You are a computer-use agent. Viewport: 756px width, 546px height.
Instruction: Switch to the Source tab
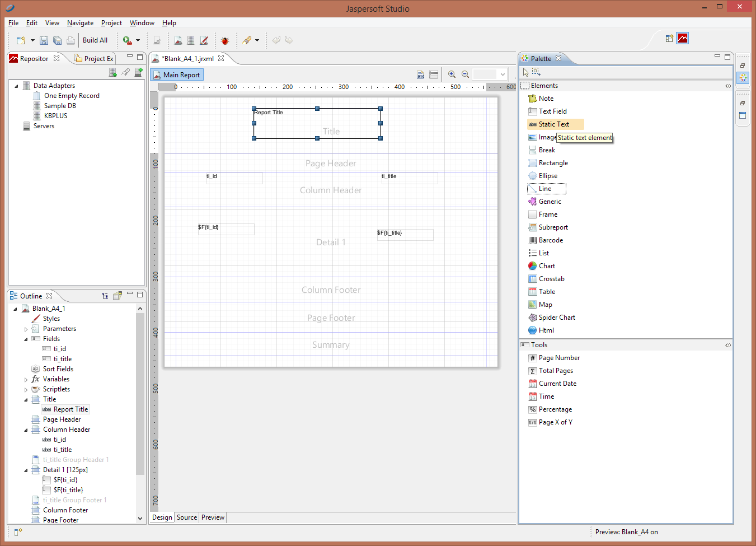click(x=187, y=517)
